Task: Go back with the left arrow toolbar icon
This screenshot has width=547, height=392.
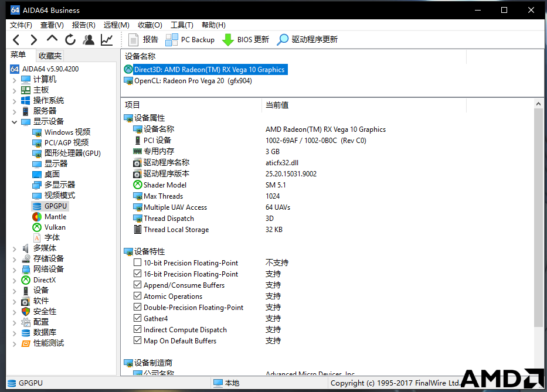Action: pyautogui.click(x=16, y=40)
